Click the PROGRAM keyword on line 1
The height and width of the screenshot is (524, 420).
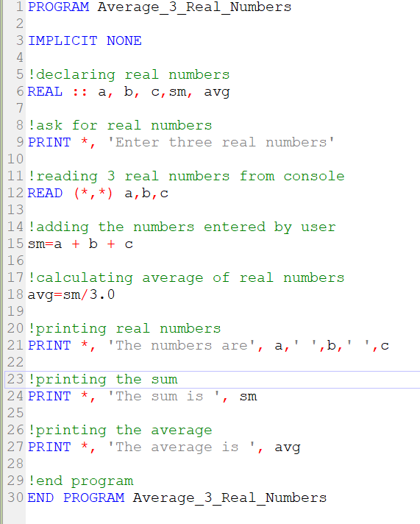(x=58, y=7)
